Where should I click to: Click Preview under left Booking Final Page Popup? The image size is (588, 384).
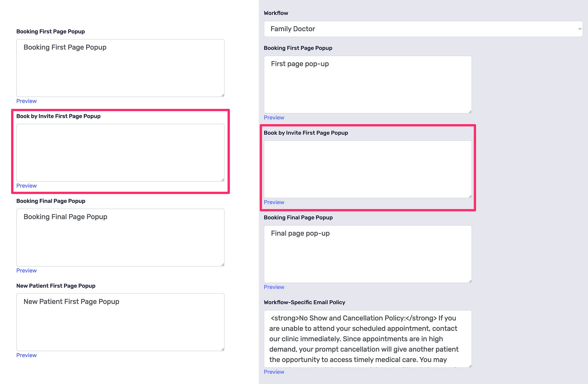(x=26, y=270)
